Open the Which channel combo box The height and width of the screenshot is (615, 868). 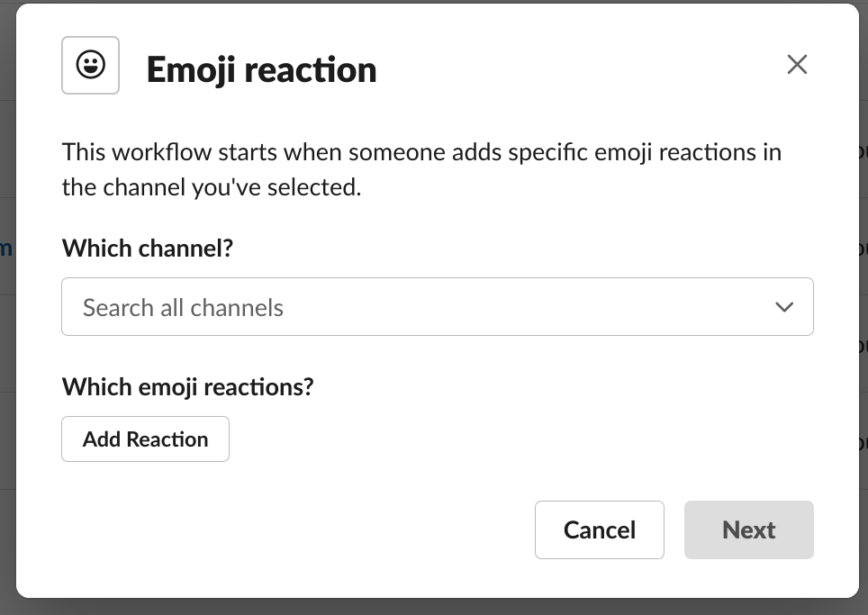[x=437, y=307]
